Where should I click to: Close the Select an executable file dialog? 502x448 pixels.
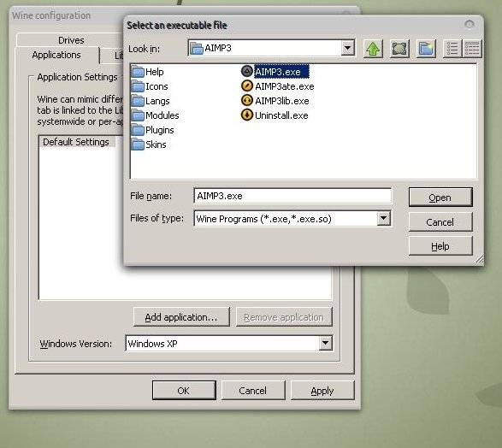pyautogui.click(x=470, y=24)
